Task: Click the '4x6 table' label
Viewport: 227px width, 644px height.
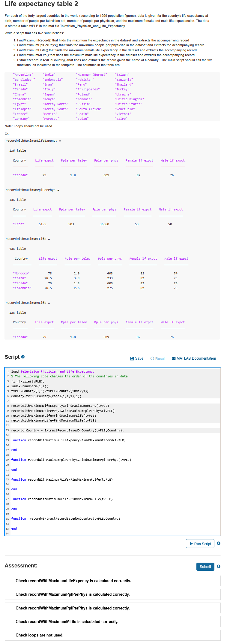Action: coord(17,249)
